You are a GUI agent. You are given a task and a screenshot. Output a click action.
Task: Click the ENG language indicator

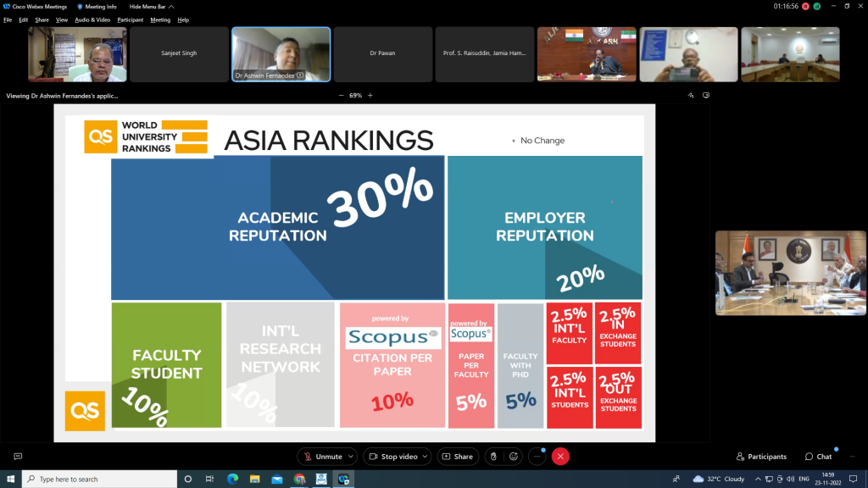804,480
